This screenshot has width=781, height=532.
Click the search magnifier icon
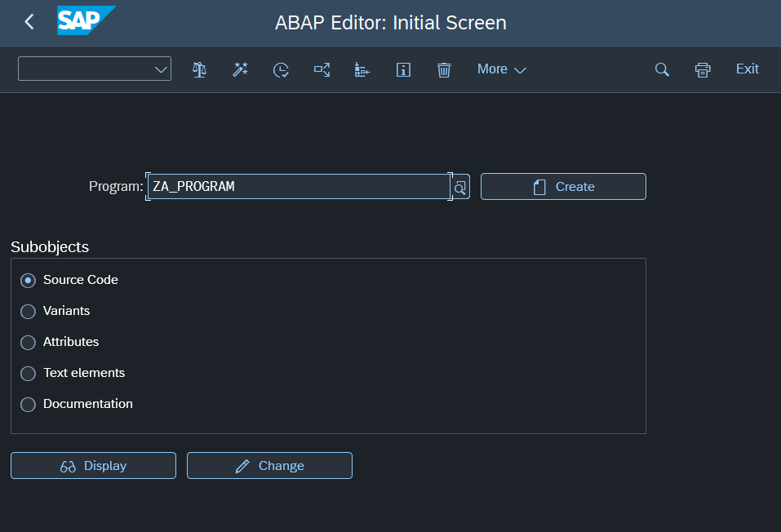pos(662,69)
